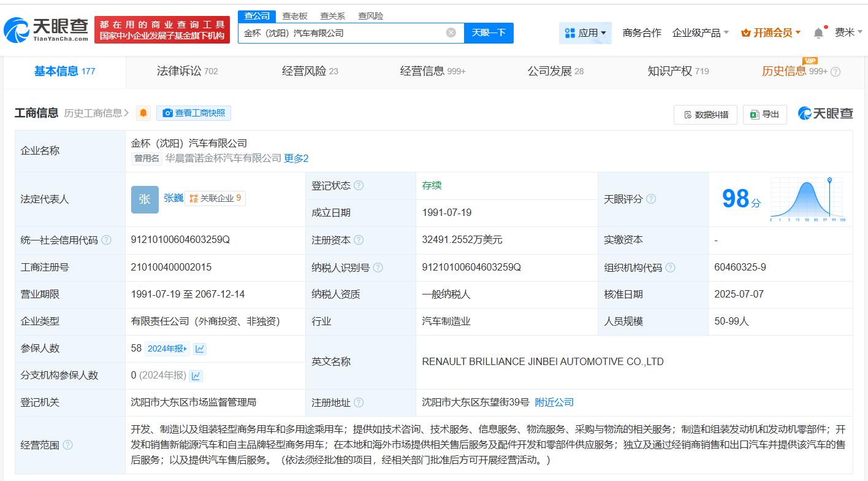
Task: Click the 查看工商快照 button
Action: (x=194, y=113)
